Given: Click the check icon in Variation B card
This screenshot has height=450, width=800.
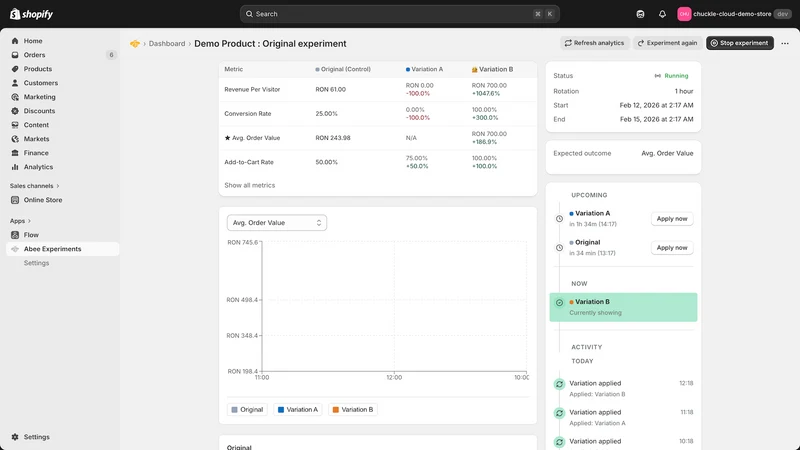Looking at the screenshot, I should (559, 303).
